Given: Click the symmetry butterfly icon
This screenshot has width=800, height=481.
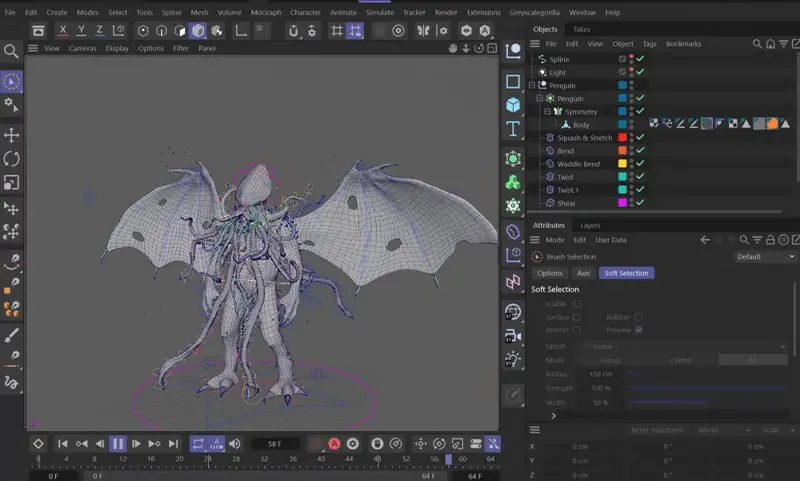Looking at the screenshot, I should 423,31.
